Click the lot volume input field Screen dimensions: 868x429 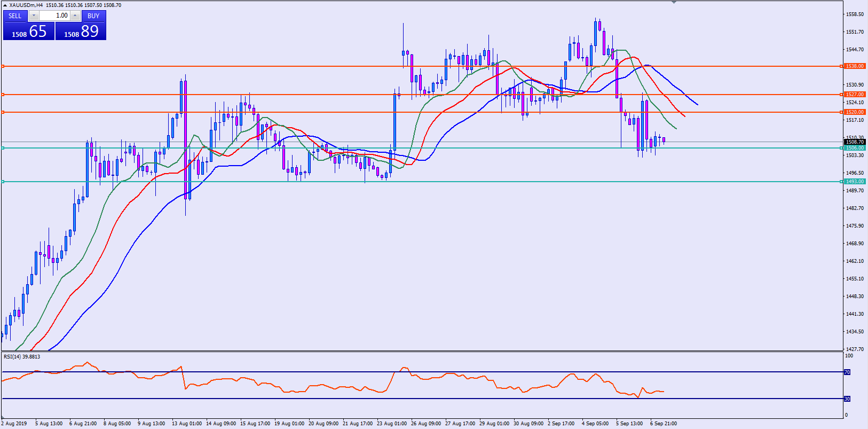pyautogui.click(x=55, y=16)
